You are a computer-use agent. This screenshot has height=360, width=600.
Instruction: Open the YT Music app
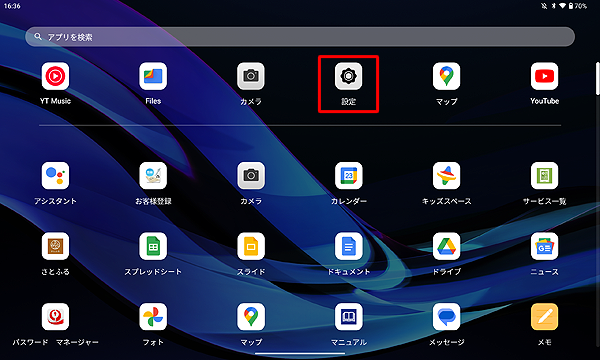tap(55, 76)
